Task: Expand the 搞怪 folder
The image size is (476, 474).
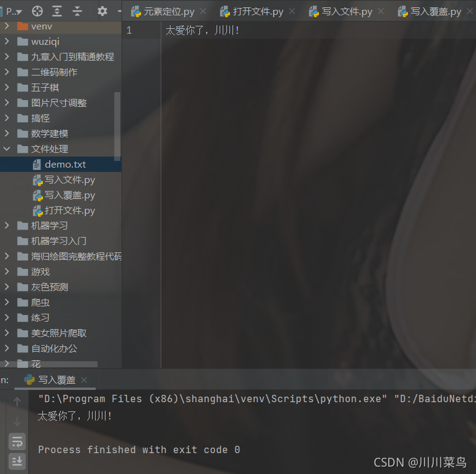Action: [7, 118]
